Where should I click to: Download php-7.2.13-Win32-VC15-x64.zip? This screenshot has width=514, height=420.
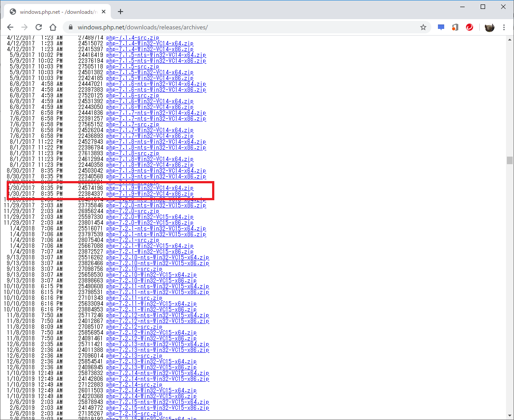point(152,362)
